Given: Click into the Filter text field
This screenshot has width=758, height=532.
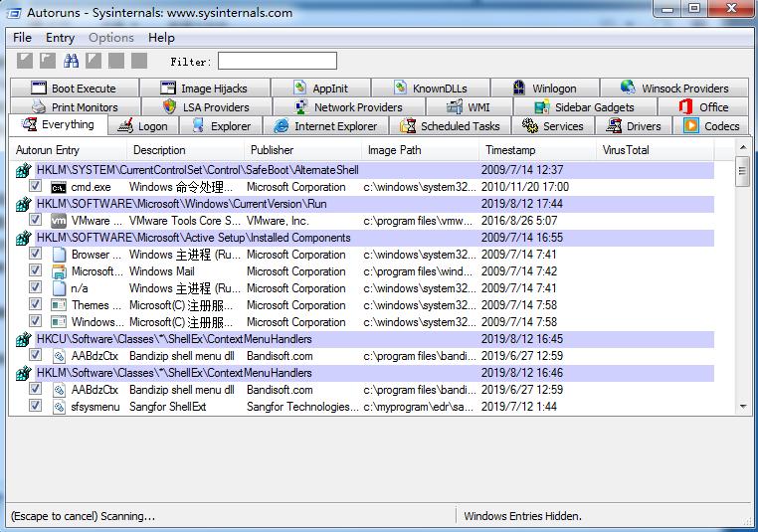Looking at the screenshot, I should (x=277, y=62).
